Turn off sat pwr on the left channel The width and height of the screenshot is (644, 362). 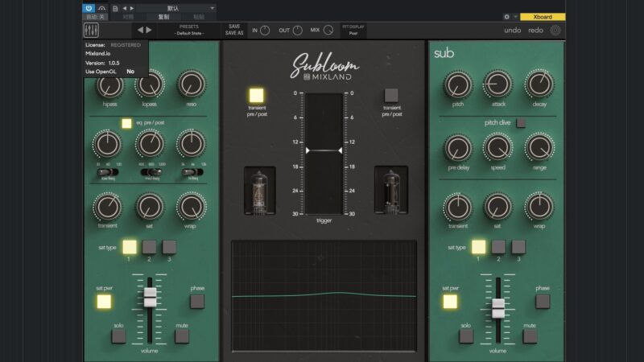pyautogui.click(x=104, y=302)
